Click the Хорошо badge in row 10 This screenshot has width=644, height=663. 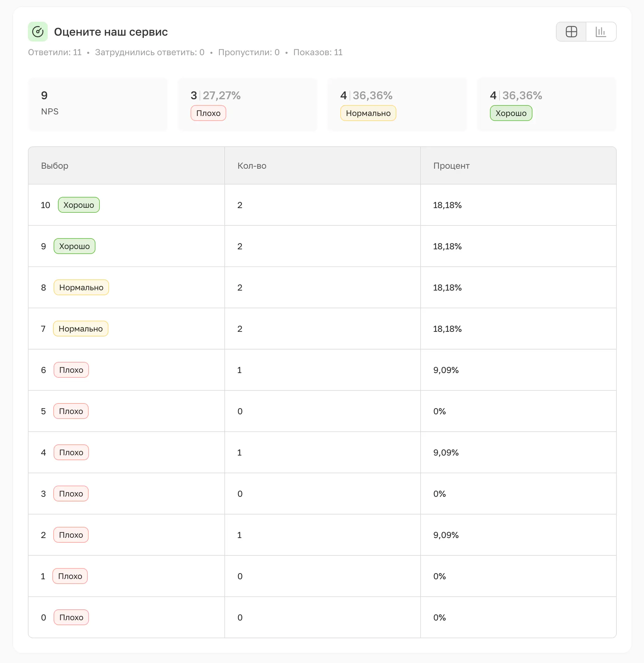(78, 205)
